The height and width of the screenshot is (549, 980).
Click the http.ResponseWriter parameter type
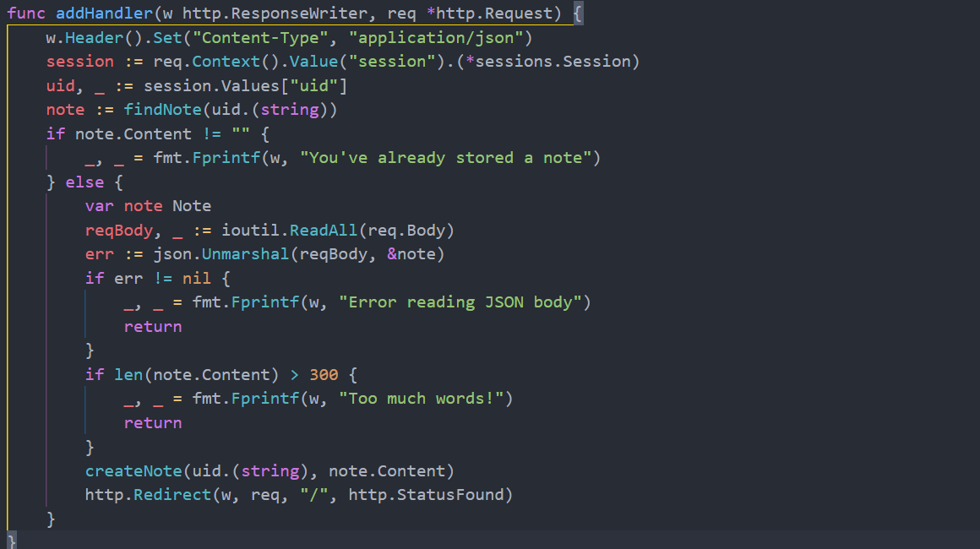[x=275, y=14]
